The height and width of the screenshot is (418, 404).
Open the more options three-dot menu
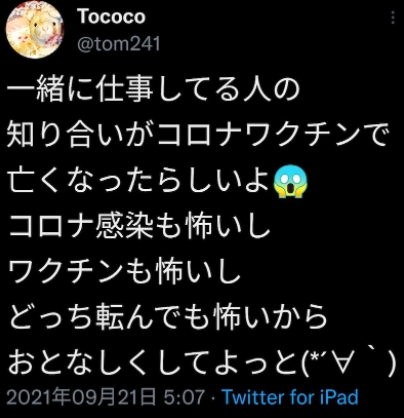tap(393, 17)
